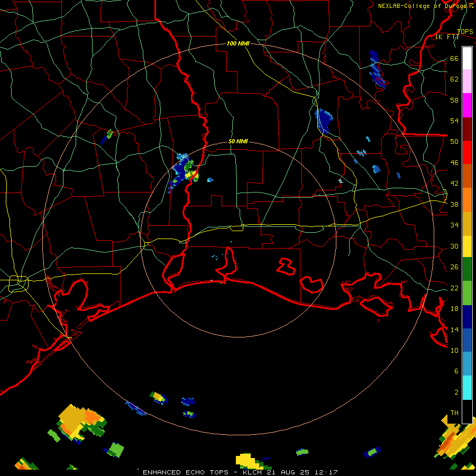Click the navy legend band near 18
476x476 pixels.
(467, 317)
